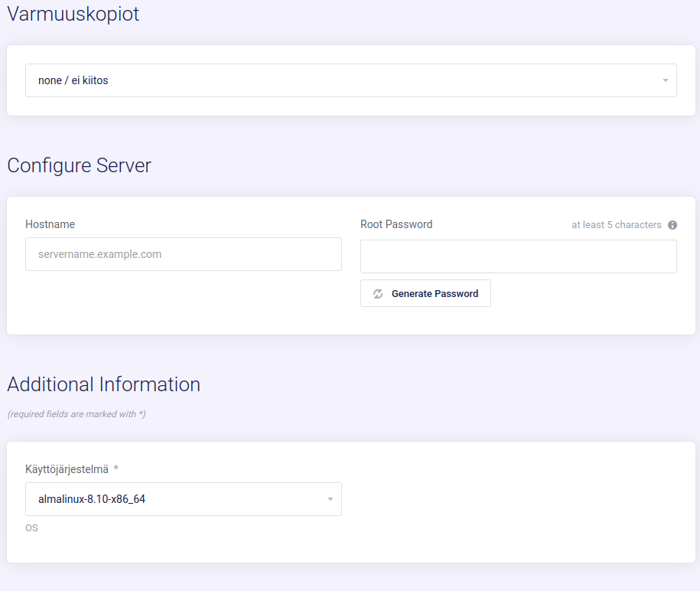Click the Hostname field label

pyautogui.click(x=50, y=224)
